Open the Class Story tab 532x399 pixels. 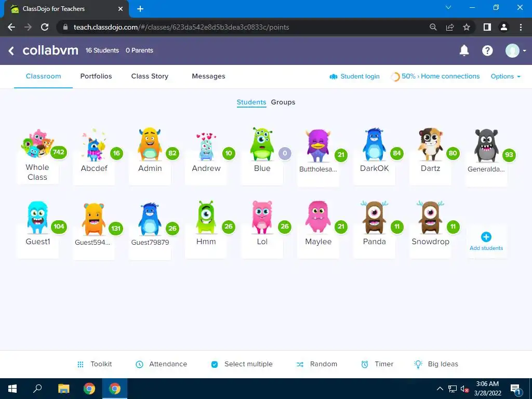[150, 76]
